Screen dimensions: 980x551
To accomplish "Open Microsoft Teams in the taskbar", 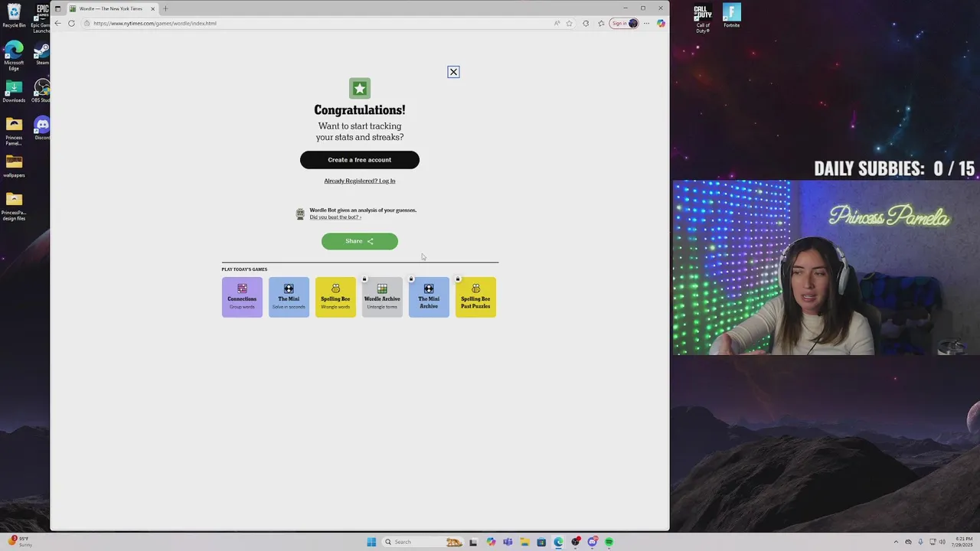I will [508, 542].
